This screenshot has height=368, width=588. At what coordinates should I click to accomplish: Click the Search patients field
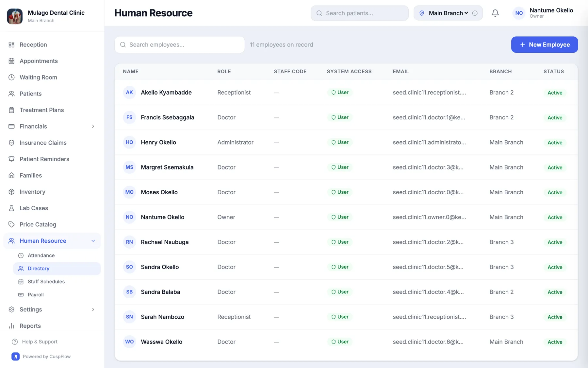point(359,13)
